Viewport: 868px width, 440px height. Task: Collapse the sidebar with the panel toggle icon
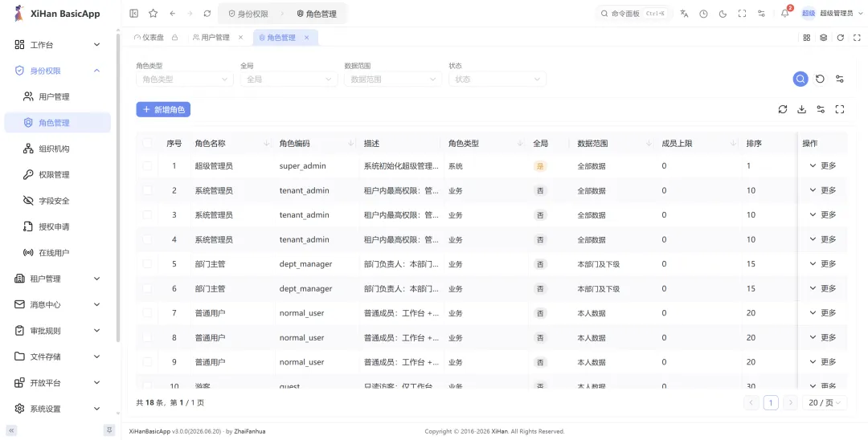point(133,14)
